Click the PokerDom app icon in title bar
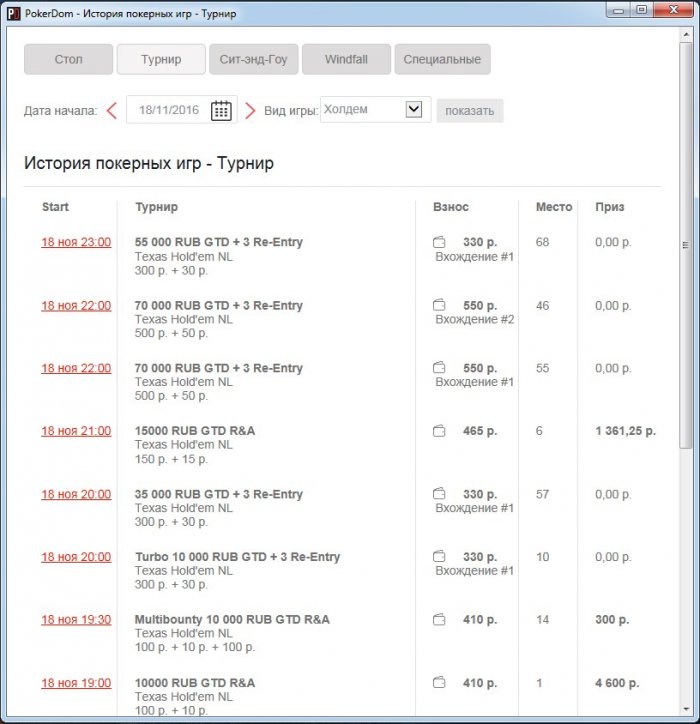Viewport: 700px width, 724px height. (x=14, y=13)
